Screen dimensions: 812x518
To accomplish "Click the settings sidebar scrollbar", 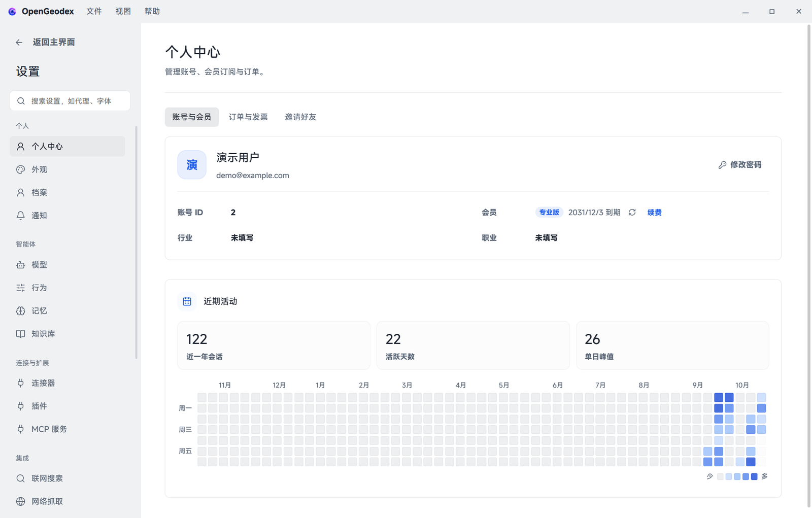I will point(136,243).
